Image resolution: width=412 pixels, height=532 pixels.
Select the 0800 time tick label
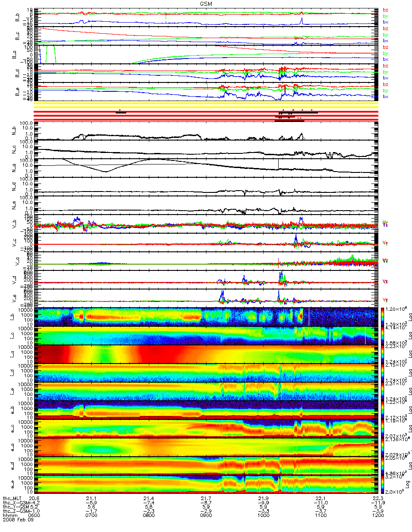149,516
